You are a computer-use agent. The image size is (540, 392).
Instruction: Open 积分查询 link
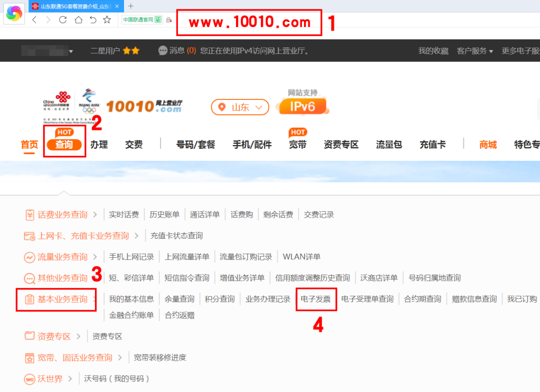pyautogui.click(x=219, y=299)
